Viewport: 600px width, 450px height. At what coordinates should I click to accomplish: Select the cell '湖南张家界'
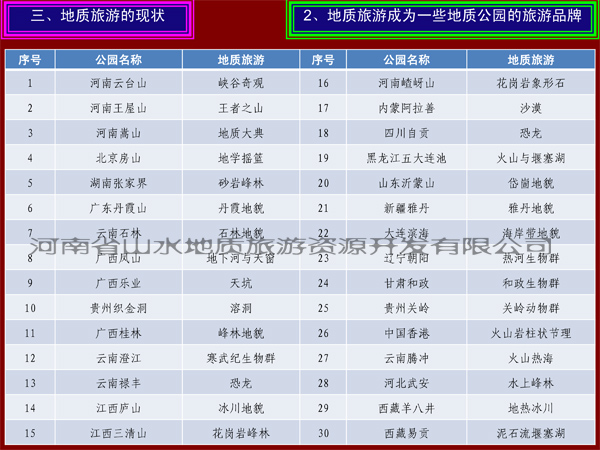[119, 183]
